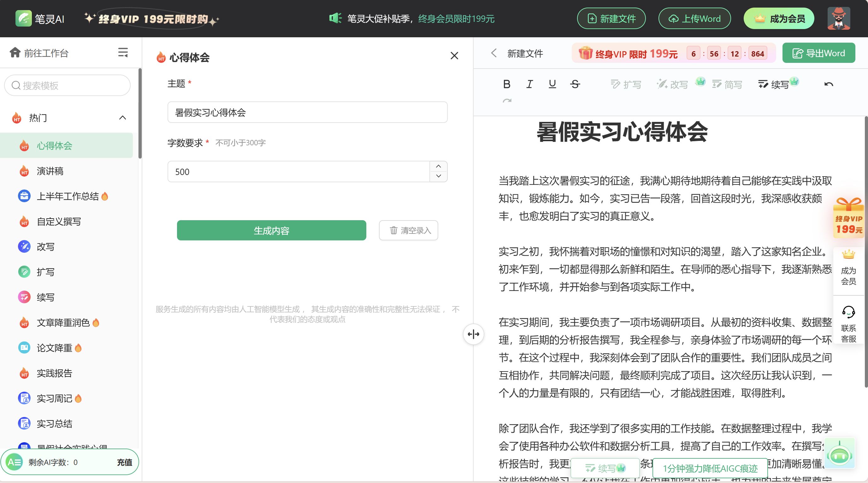Collapse the 热门 category section

(x=123, y=118)
